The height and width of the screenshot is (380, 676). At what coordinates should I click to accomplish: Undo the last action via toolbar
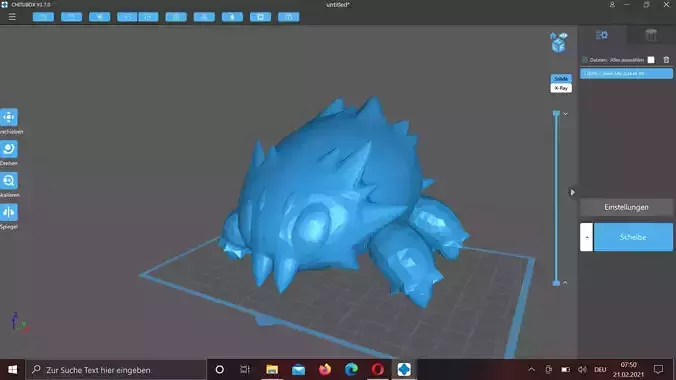tap(127, 17)
